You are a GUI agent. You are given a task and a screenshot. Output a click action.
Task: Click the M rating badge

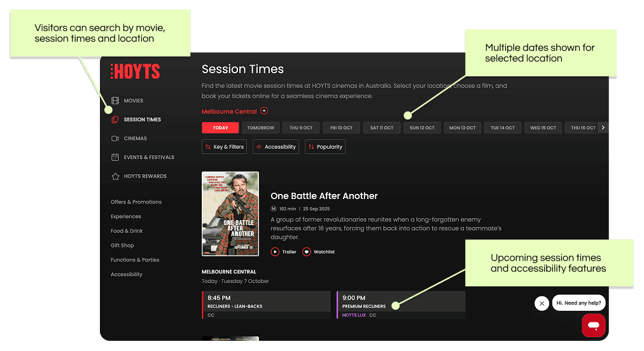pos(274,209)
